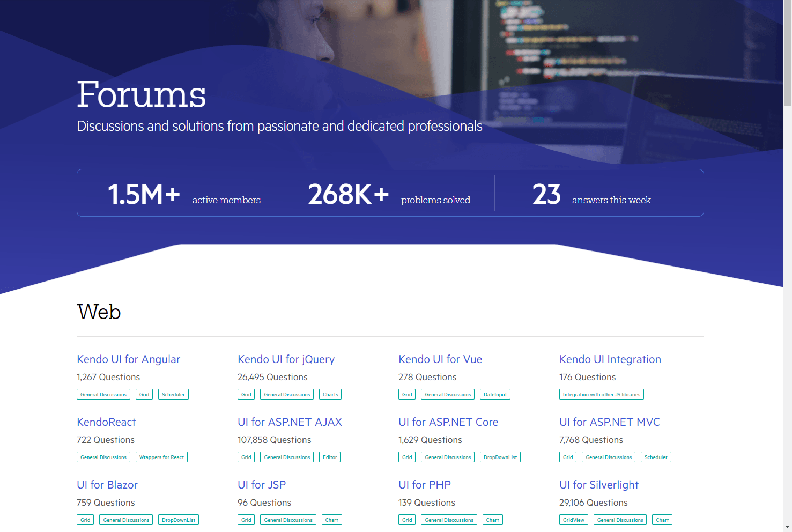Screen dimensions: 792x532
Task: Open the UI for ASP.NET Core forum
Action: click(448, 422)
